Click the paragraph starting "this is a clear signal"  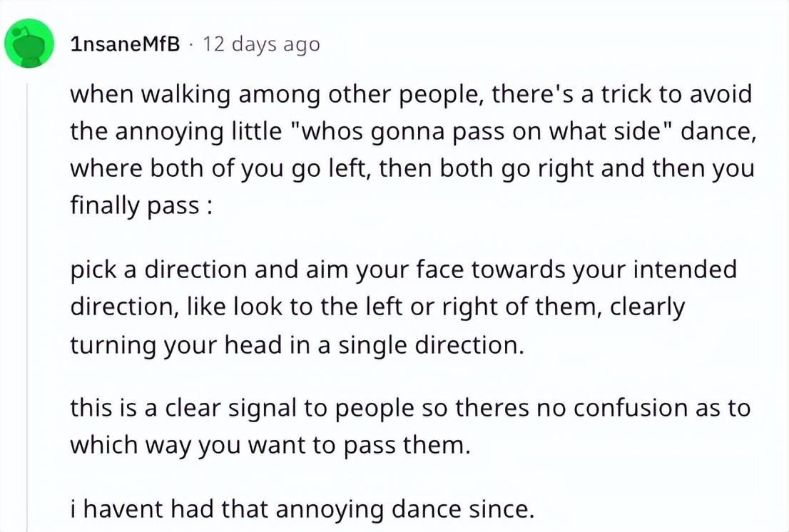[410, 408]
